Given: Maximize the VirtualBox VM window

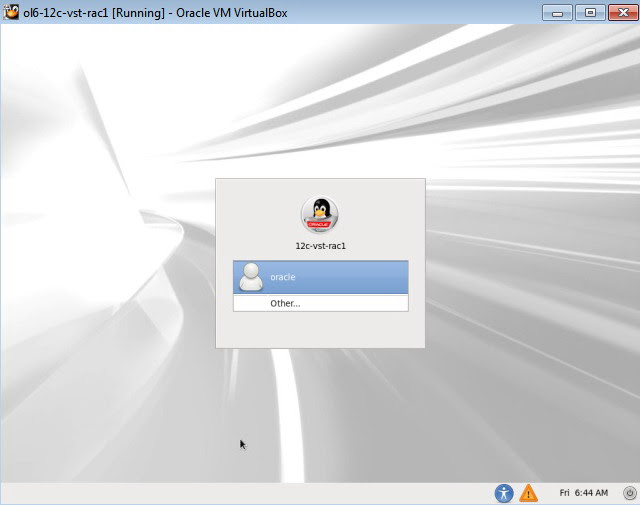Looking at the screenshot, I should point(590,13).
